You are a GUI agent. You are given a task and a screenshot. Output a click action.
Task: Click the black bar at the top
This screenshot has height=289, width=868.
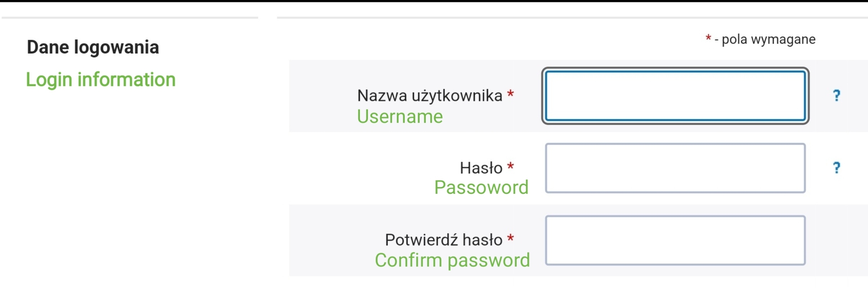tap(434, 1)
